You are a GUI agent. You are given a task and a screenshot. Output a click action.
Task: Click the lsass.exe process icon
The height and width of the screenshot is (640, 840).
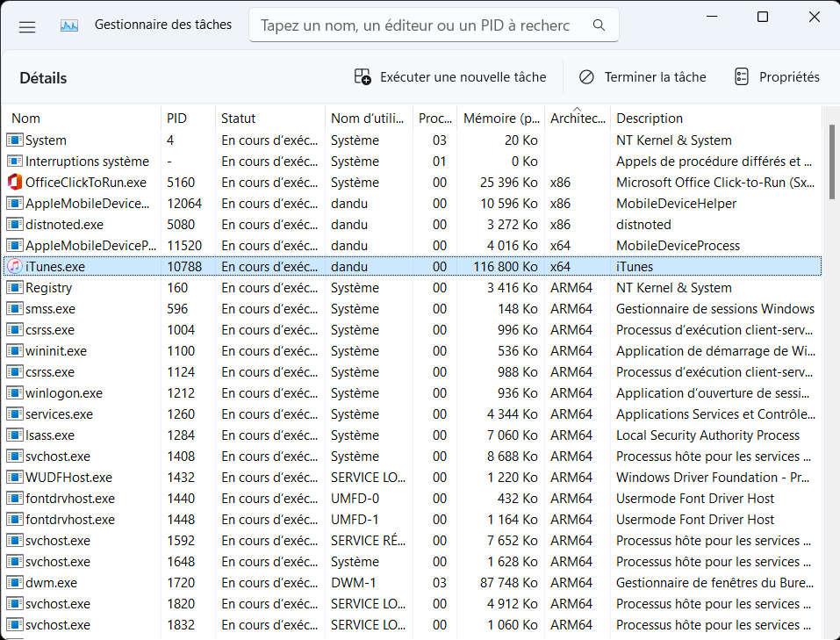pyautogui.click(x=14, y=435)
